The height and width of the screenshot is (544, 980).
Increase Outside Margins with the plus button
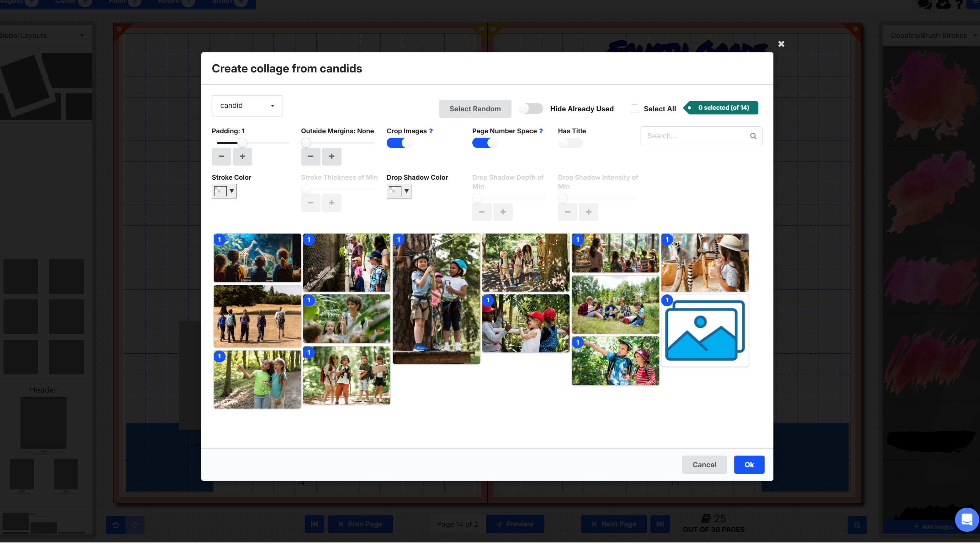tap(331, 156)
